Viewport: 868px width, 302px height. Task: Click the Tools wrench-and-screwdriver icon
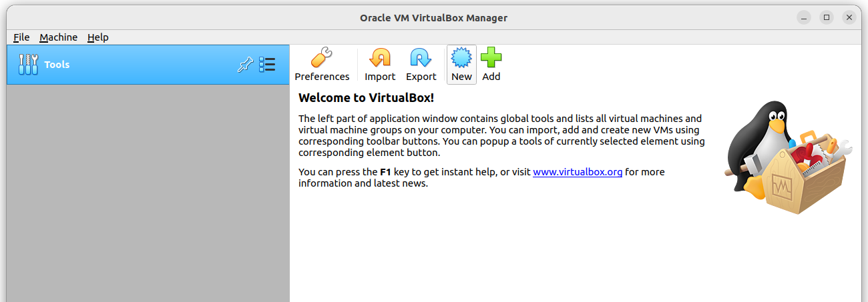coord(28,65)
